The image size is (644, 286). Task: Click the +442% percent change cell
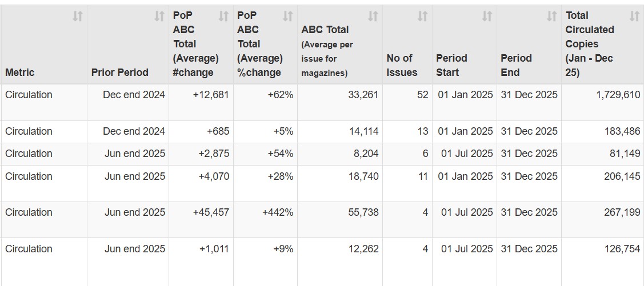pyautogui.click(x=278, y=212)
